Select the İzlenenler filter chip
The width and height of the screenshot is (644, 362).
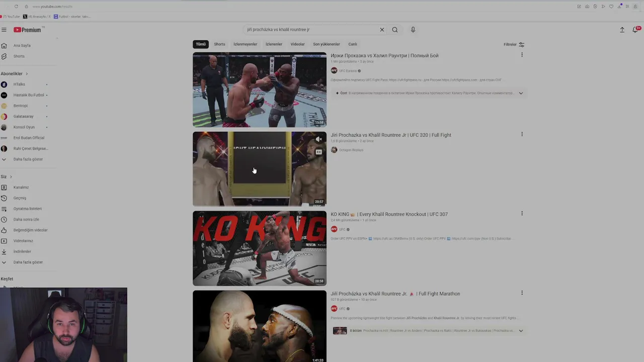tap(274, 44)
